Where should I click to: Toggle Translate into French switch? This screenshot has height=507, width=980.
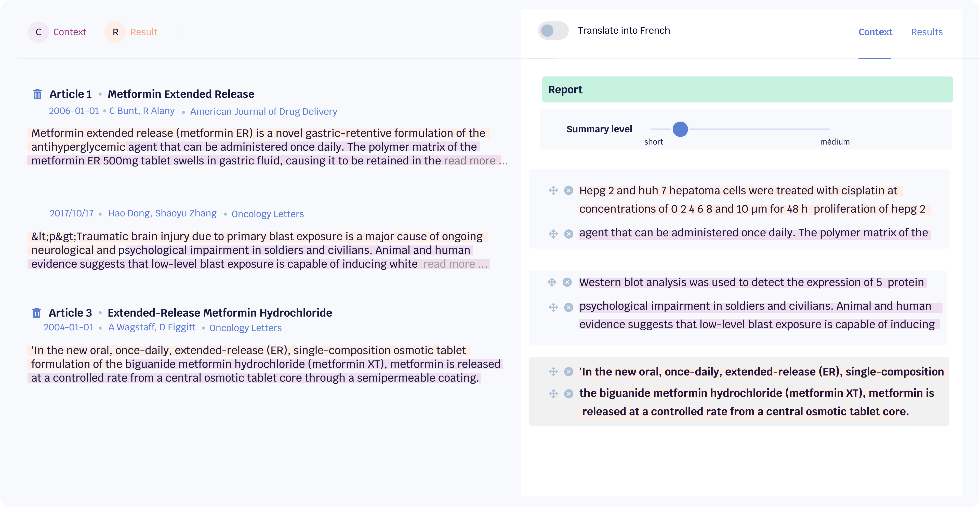[x=553, y=30]
